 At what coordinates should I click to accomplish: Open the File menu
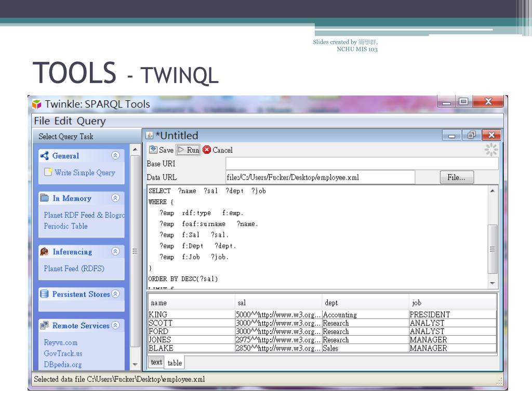tap(42, 121)
